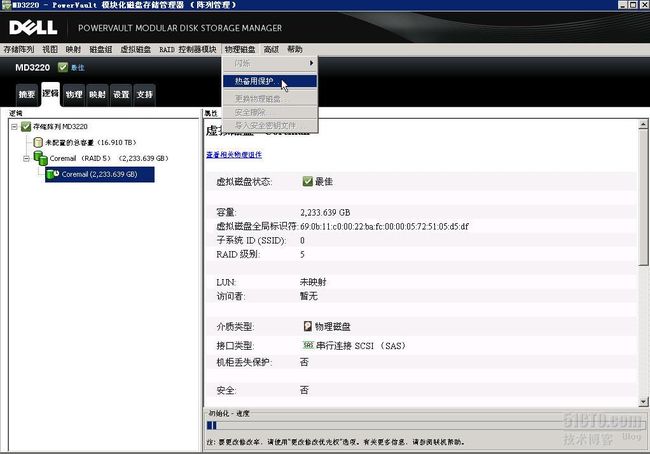
Task: Click the RAID 级别 value 5
Action: [x=302, y=254]
